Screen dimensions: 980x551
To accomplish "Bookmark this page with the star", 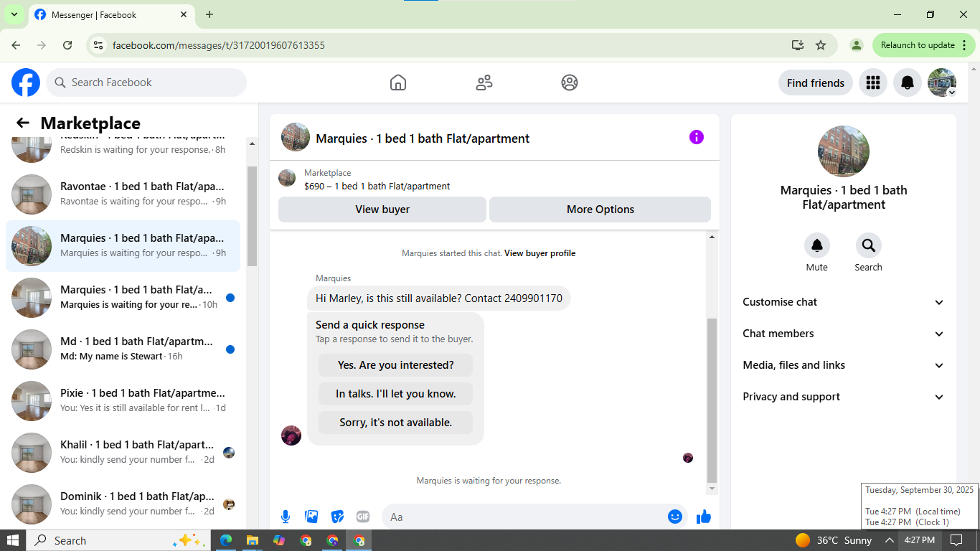I will point(821,45).
